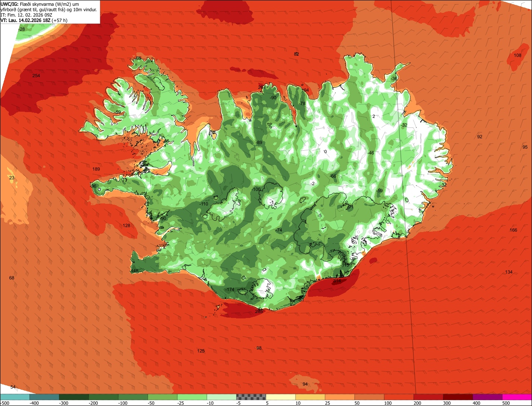Viewport: 532px width, 406px height.
Task: Click the -89 value in the northern interior
Action: (259, 142)
